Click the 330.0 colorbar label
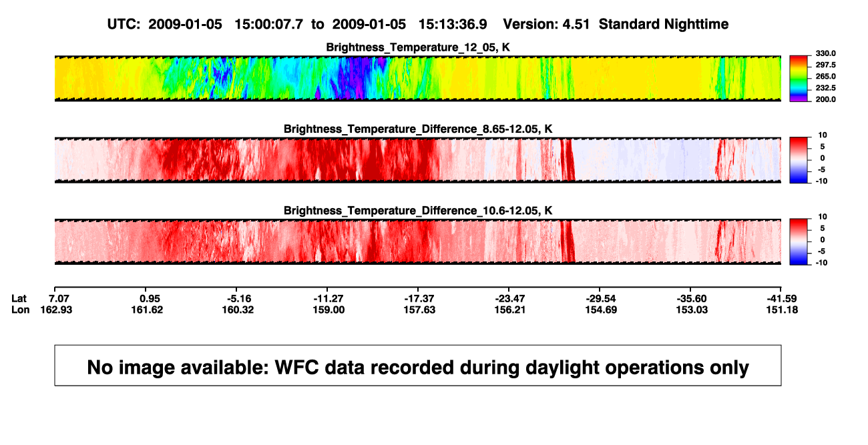 click(825, 53)
